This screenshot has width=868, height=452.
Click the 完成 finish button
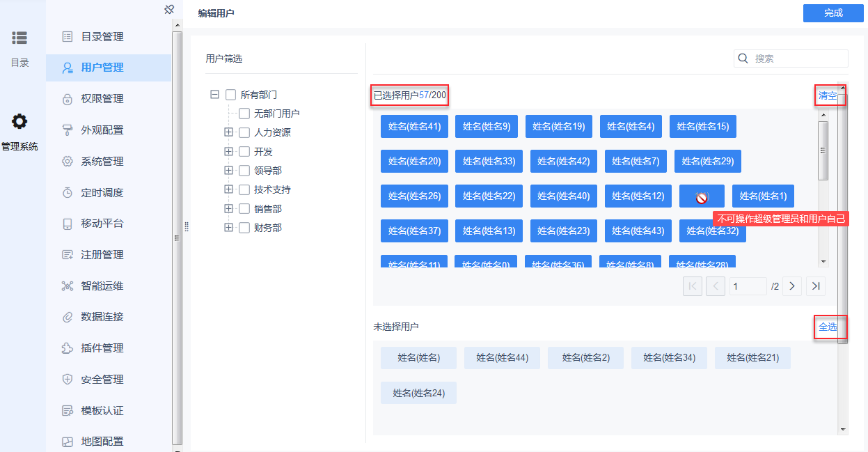pos(833,13)
